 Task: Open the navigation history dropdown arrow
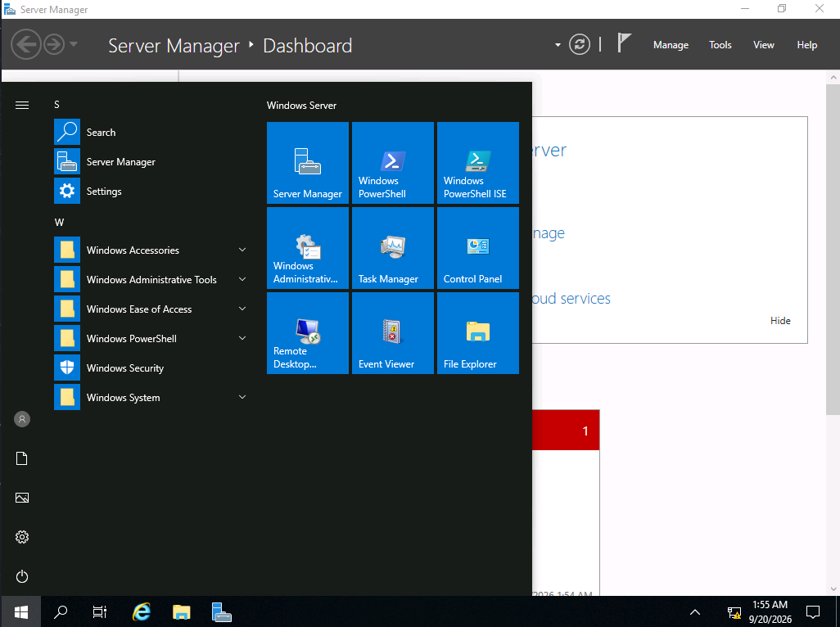74,44
